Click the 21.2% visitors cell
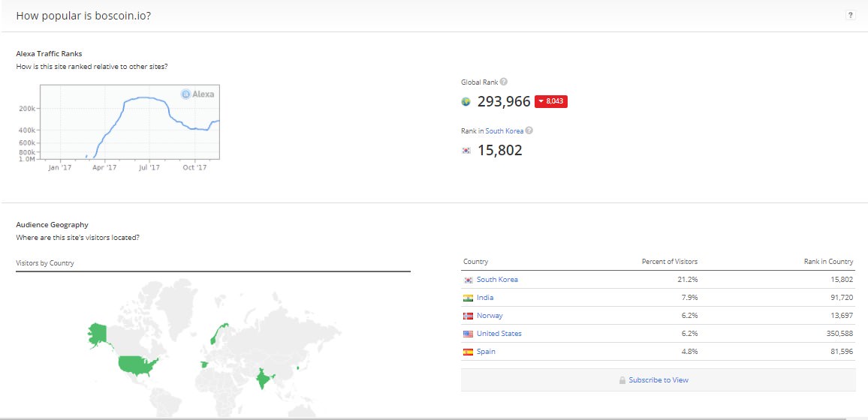 point(689,280)
